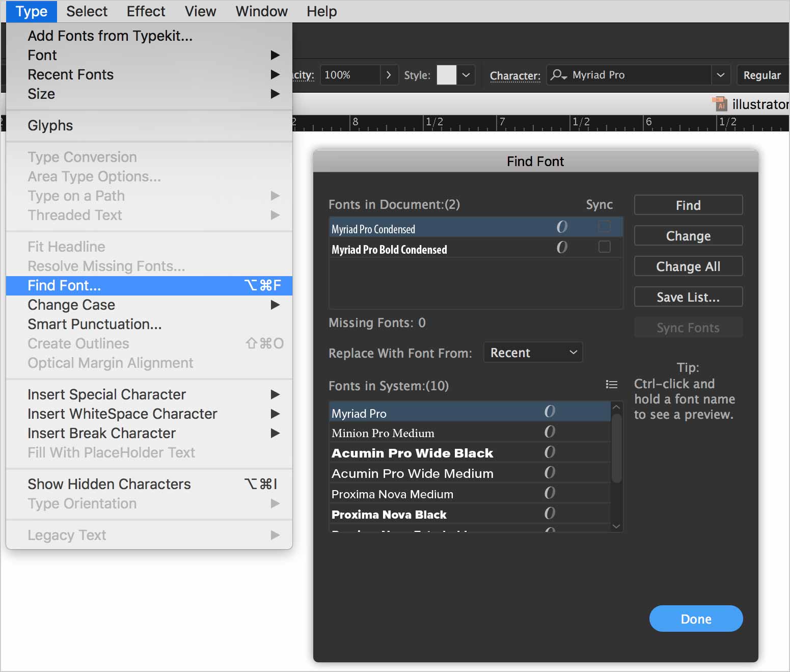Click the Character panel link

pyautogui.click(x=515, y=75)
